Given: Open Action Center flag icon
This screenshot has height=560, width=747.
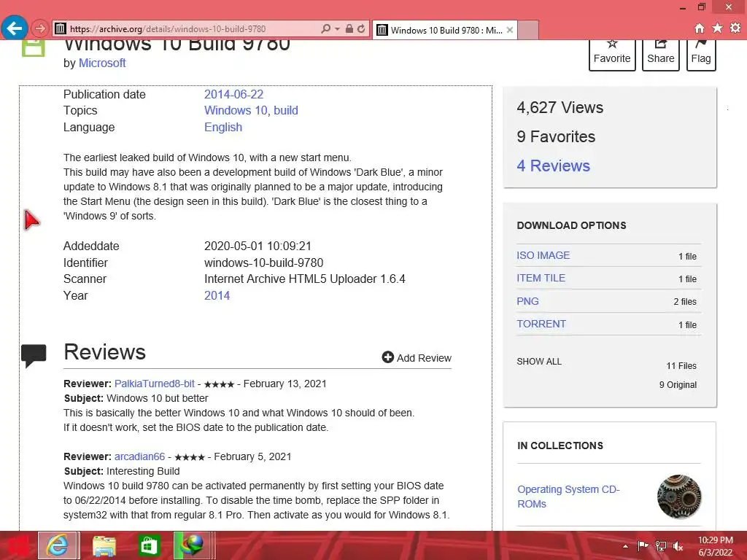Looking at the screenshot, I should [x=643, y=545].
